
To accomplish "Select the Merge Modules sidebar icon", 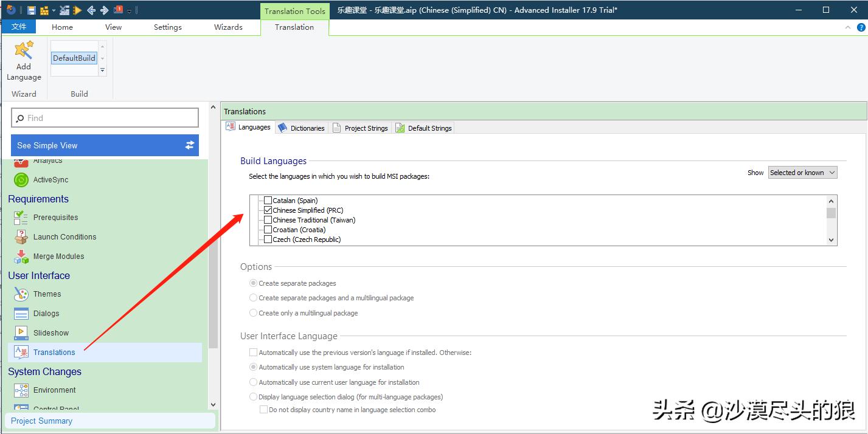I will pos(21,257).
